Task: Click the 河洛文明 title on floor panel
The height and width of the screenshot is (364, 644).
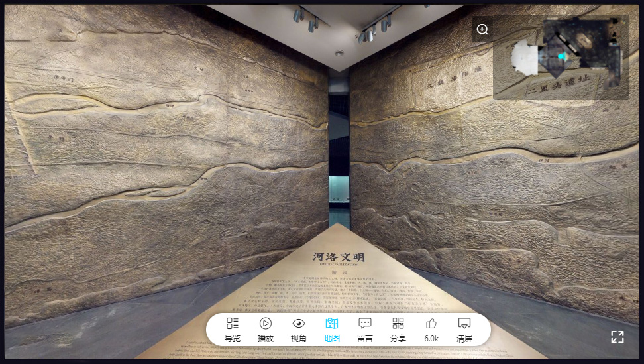Action: pos(338,257)
